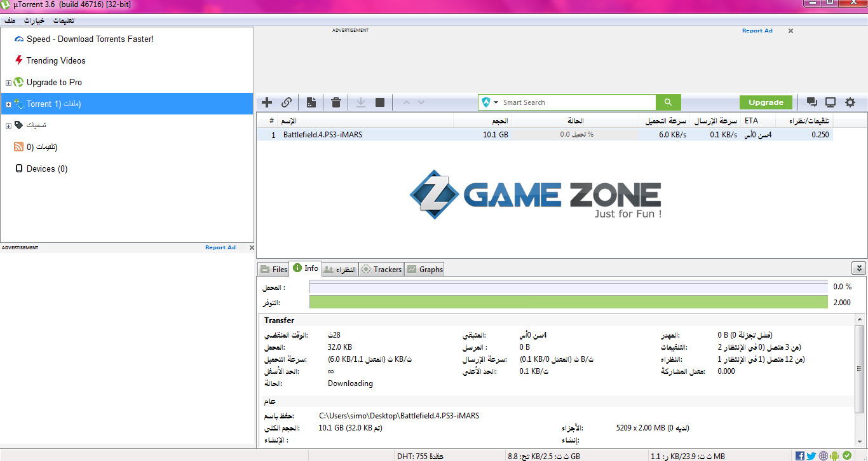
Task: Expand the Upgrade to Pro tree node
Action: 8,83
